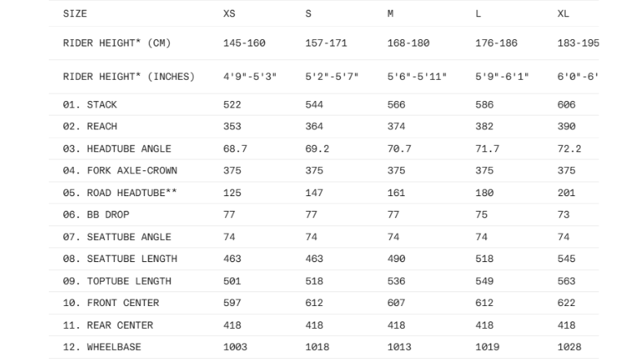644x363 pixels.
Task: Click the 03. HEADTUBE ANGLE row label
Action: [x=116, y=148]
